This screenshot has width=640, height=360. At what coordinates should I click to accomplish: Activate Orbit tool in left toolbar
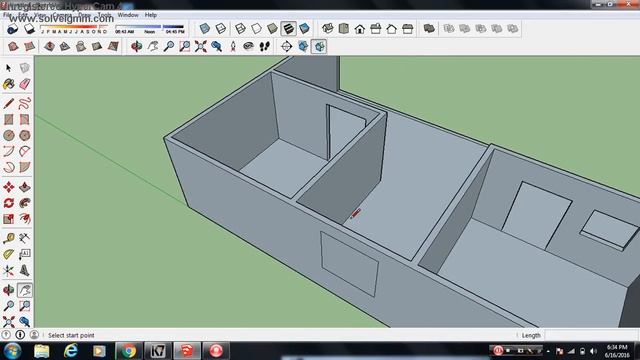[x=9, y=290]
